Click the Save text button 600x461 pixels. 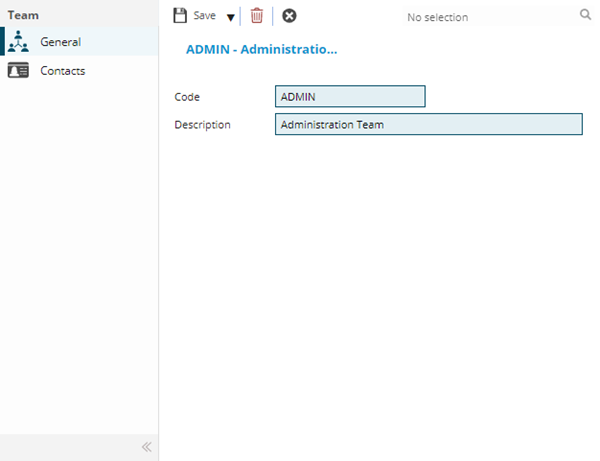click(x=204, y=16)
